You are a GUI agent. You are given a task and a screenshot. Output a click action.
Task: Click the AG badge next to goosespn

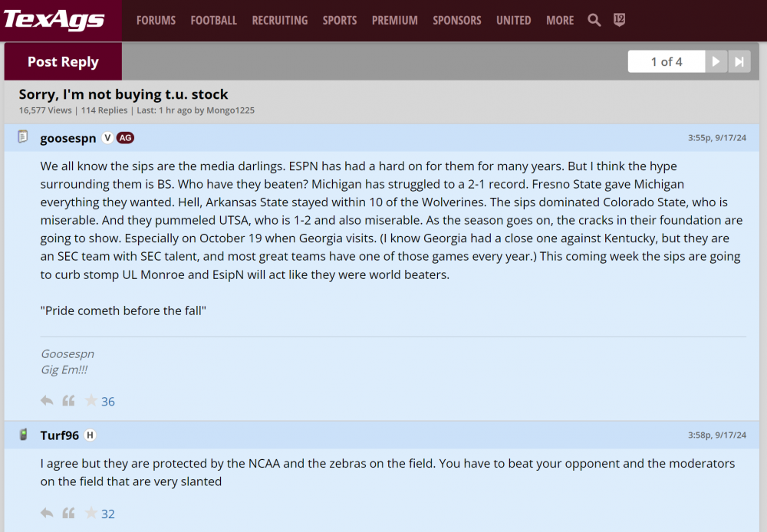pyautogui.click(x=125, y=138)
